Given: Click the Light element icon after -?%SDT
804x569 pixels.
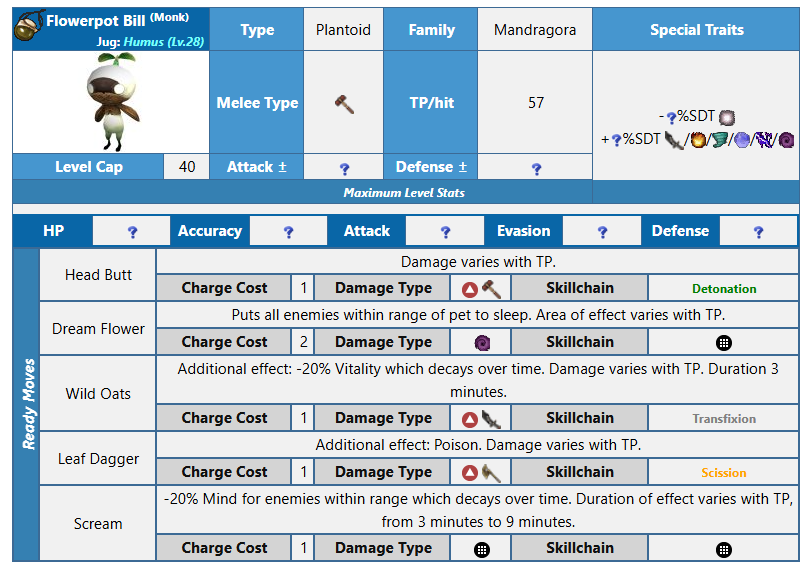Looking at the screenshot, I should (727, 118).
